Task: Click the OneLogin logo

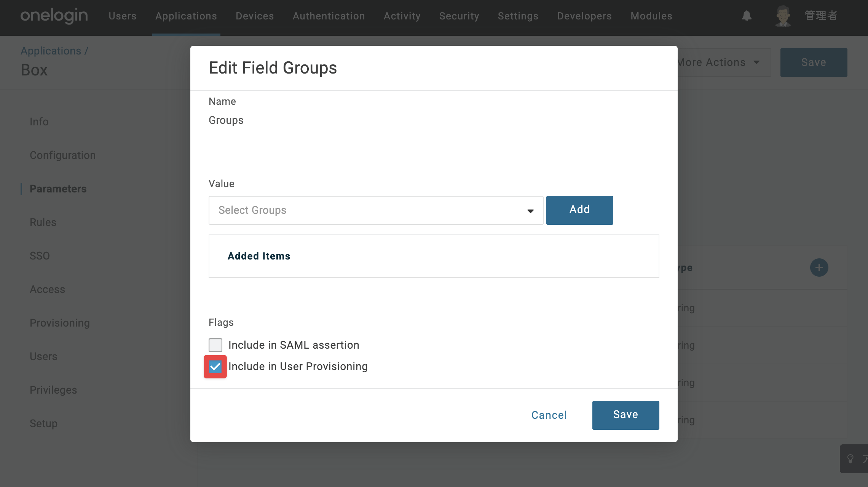Action: tap(54, 16)
